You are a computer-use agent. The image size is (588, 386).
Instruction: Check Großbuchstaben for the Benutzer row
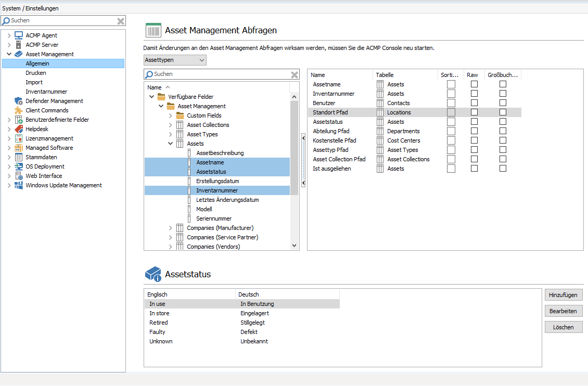coord(502,102)
